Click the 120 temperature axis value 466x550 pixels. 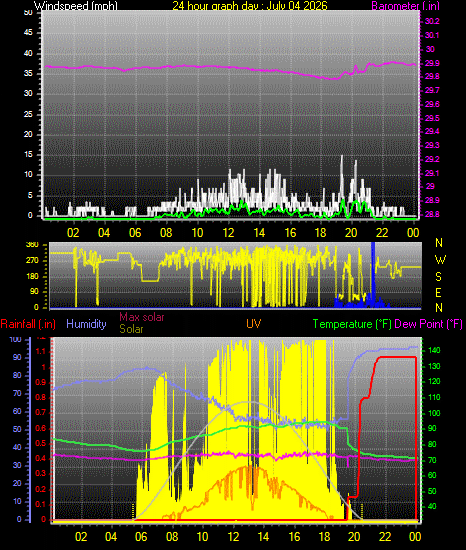[434, 382]
